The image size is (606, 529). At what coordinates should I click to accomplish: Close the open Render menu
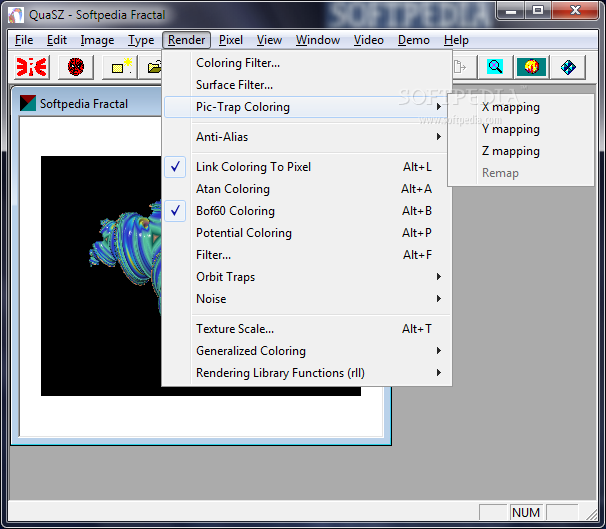click(x=186, y=40)
